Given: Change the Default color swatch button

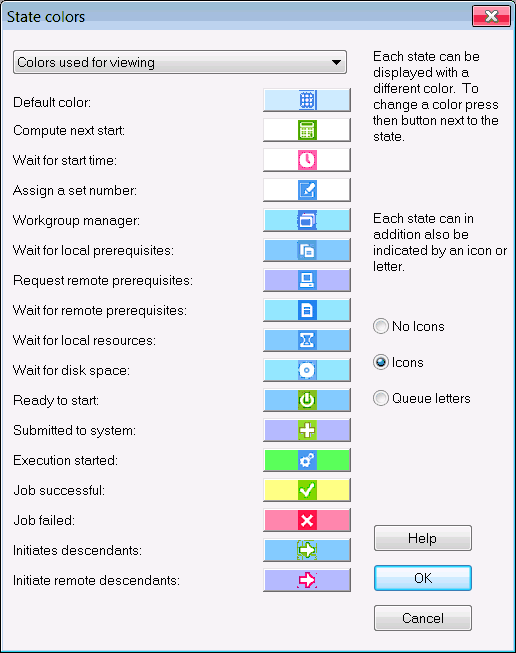Looking at the screenshot, I should tap(307, 100).
